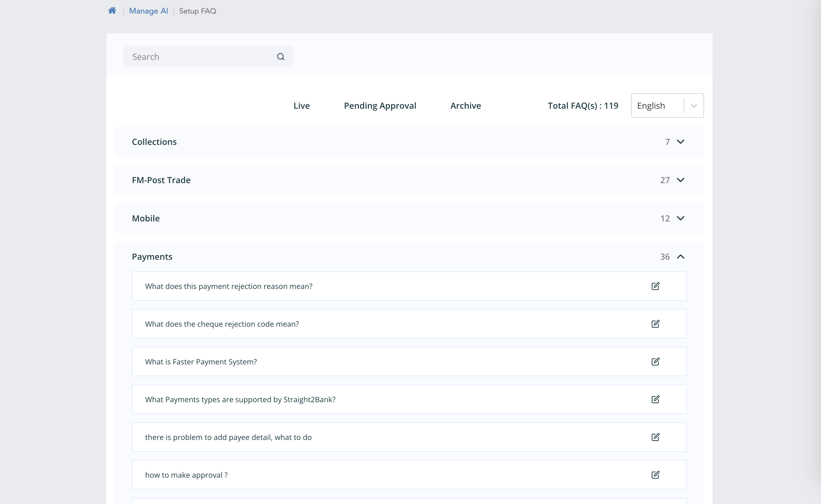The width and height of the screenshot is (821, 504).
Task: Click the FM-Post Trade count 27
Action: [665, 180]
